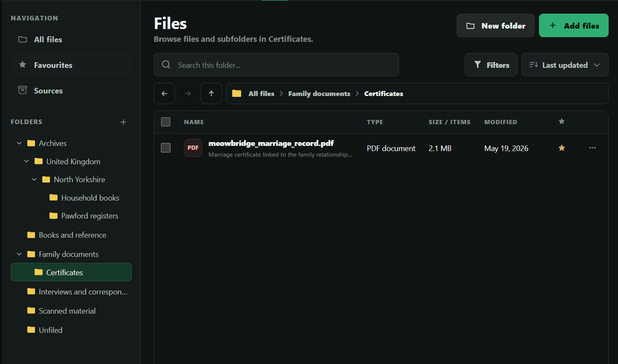Go up one folder level
Image resolution: width=618 pixels, height=364 pixels.
click(211, 93)
